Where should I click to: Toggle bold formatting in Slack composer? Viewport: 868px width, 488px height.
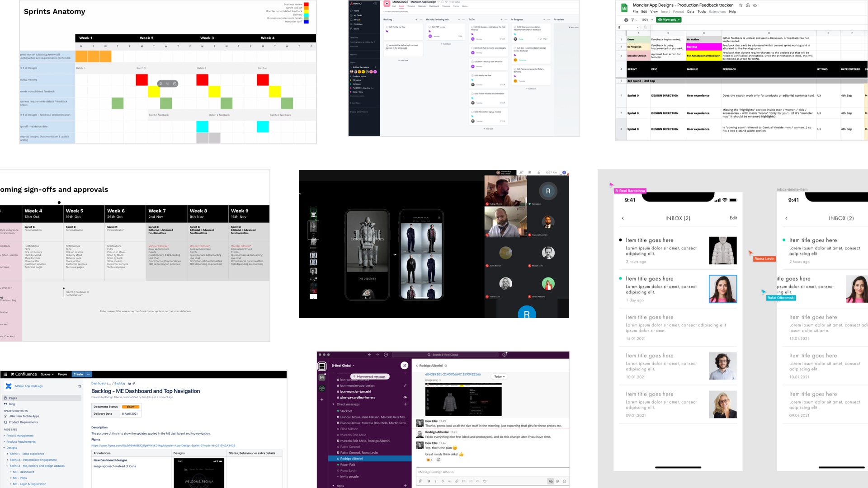[x=429, y=481]
